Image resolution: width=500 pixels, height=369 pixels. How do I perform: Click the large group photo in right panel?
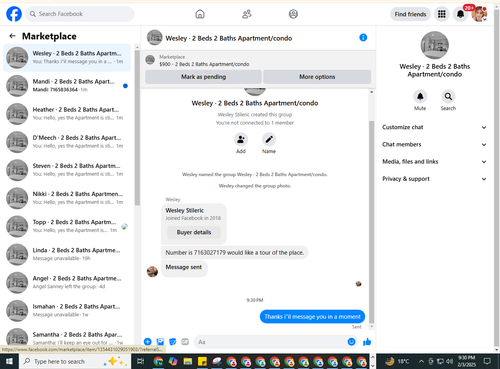click(x=434, y=45)
